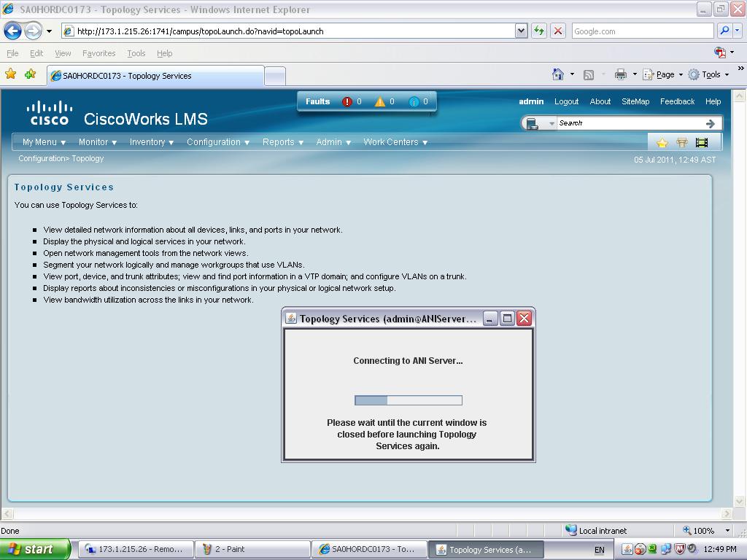The width and height of the screenshot is (747, 560).
Task: Expand the Reports menu
Action: coord(282,142)
